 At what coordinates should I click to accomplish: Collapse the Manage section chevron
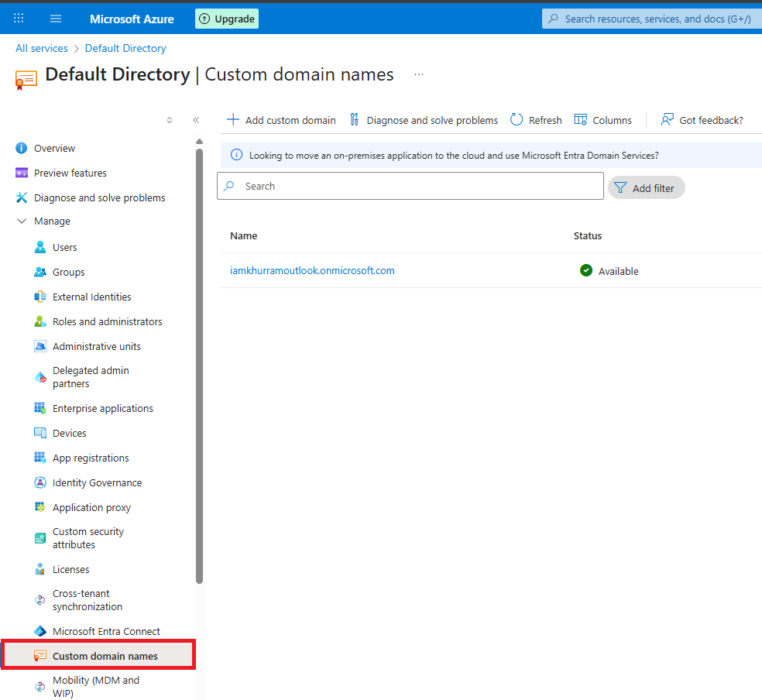[21, 221]
